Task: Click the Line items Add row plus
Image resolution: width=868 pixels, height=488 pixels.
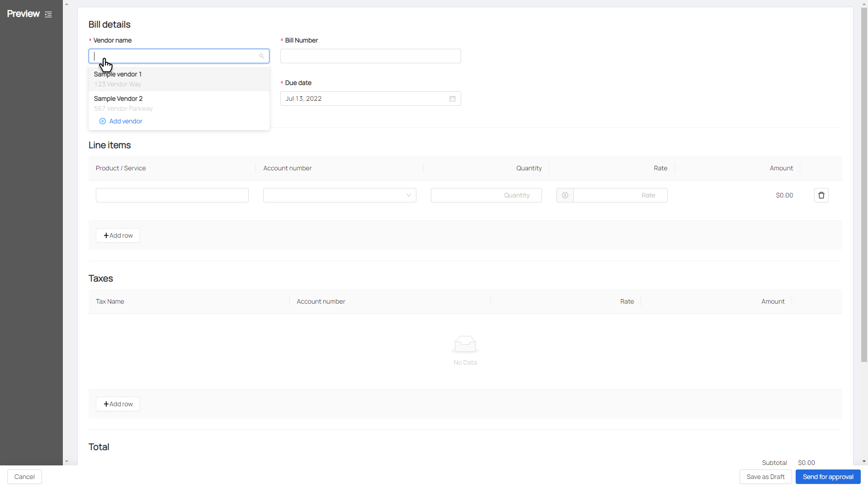Action: [x=106, y=235]
